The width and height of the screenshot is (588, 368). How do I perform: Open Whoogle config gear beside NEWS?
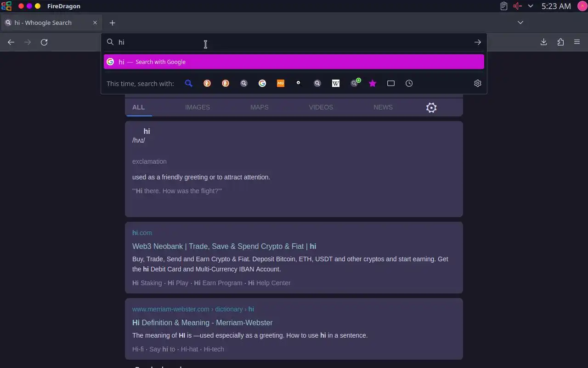click(431, 108)
